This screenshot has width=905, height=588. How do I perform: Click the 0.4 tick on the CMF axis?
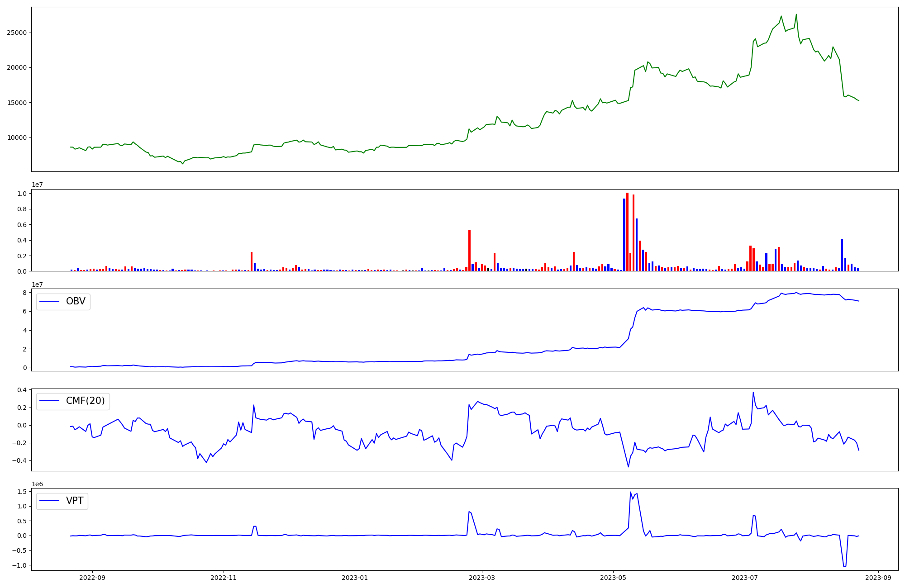point(23,390)
